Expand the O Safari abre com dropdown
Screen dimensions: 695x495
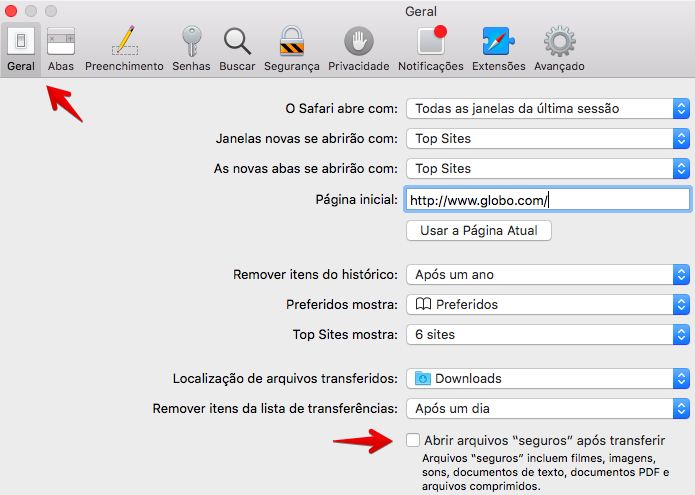point(548,109)
